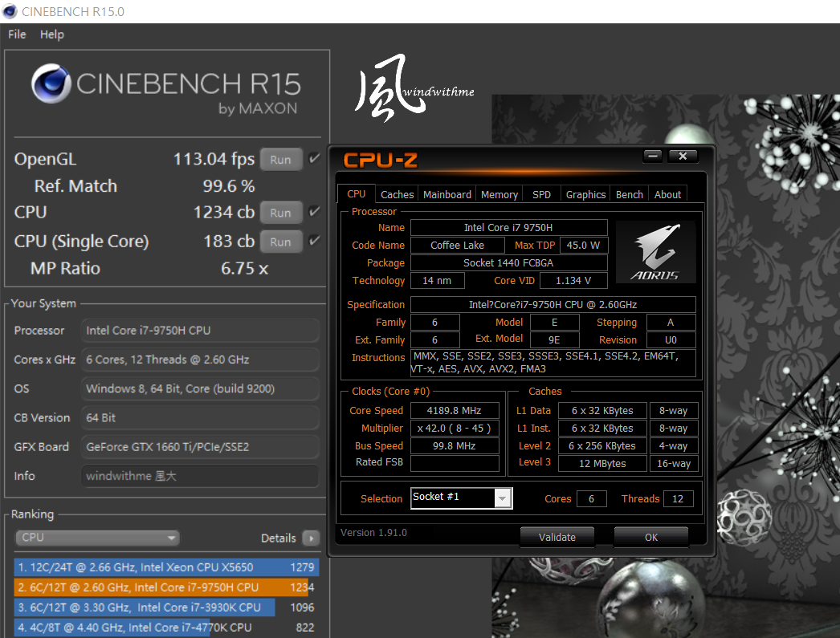
Task: Switch to the Caches tab in CPU-Z
Action: pyautogui.click(x=397, y=194)
